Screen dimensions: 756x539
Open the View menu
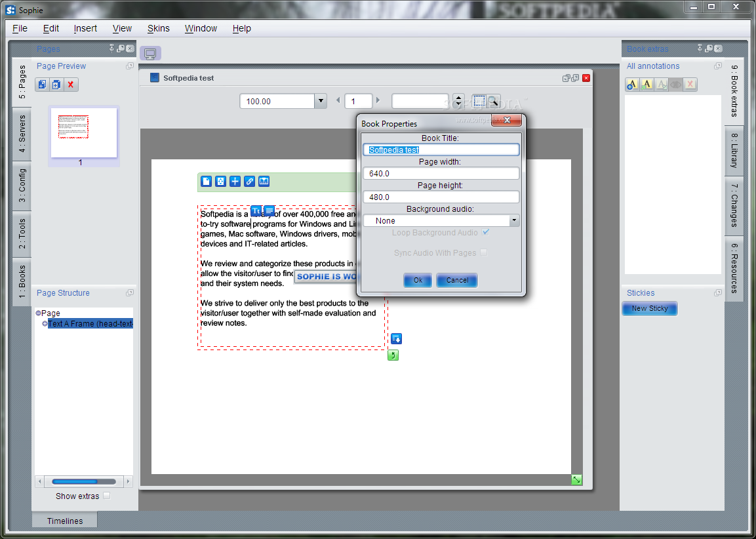122,28
